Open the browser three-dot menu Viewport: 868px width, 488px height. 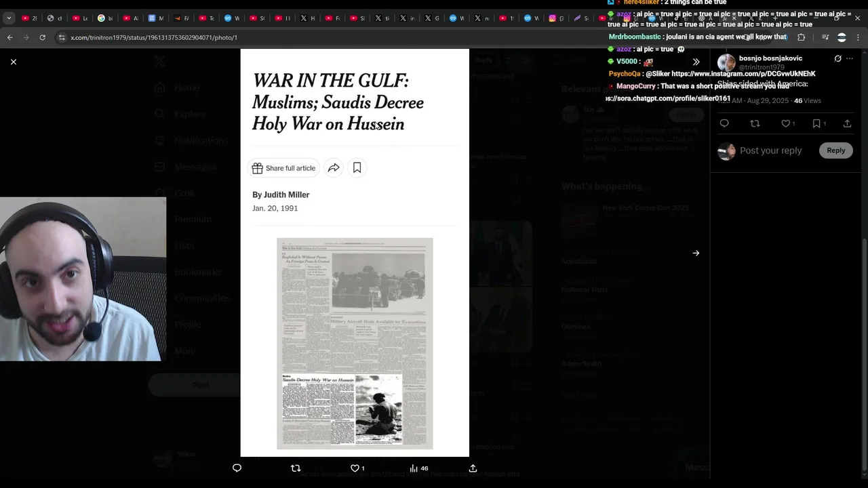click(x=859, y=37)
